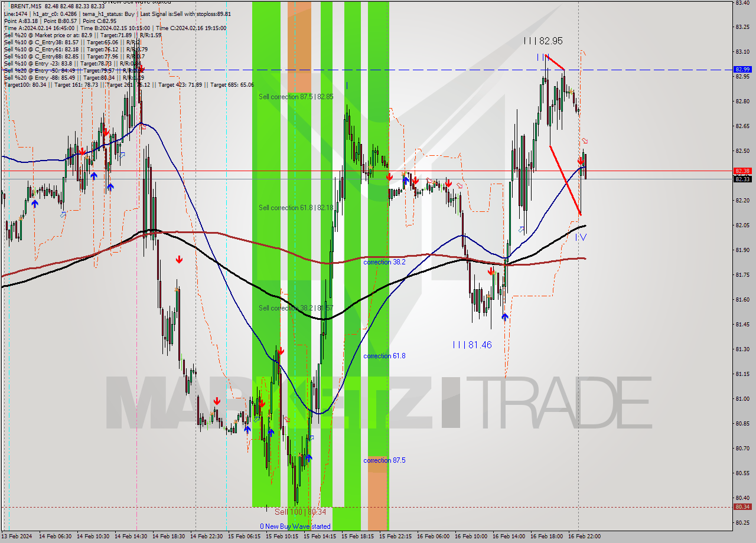Click the '14 Feb 22:30' time axis label

point(206,537)
